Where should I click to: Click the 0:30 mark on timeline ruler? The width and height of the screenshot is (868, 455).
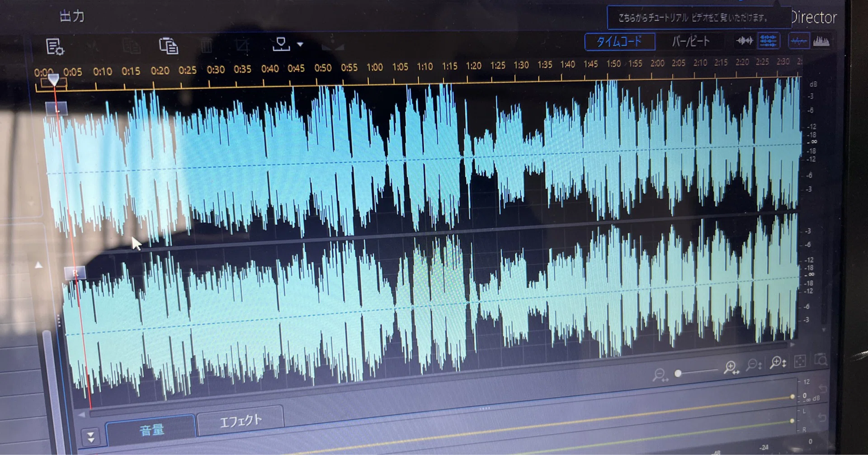[x=216, y=70]
